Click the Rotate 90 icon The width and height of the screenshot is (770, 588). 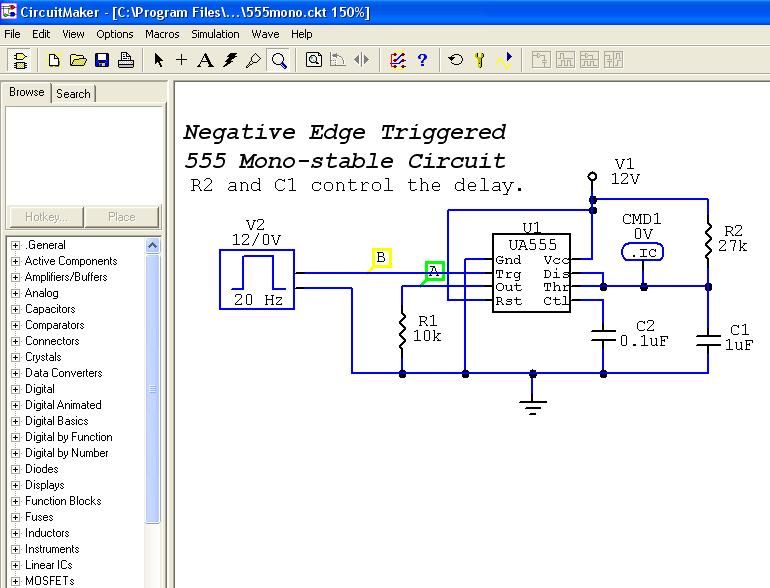(x=337, y=60)
